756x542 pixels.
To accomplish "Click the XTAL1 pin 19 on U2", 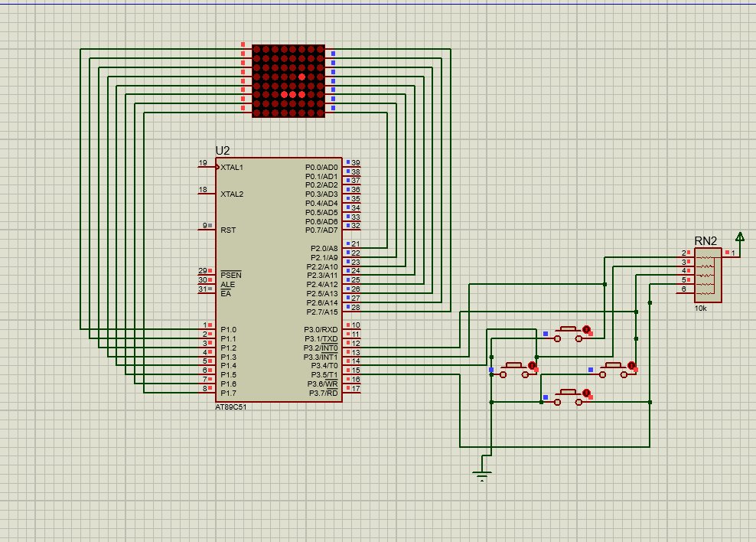I will (206, 167).
